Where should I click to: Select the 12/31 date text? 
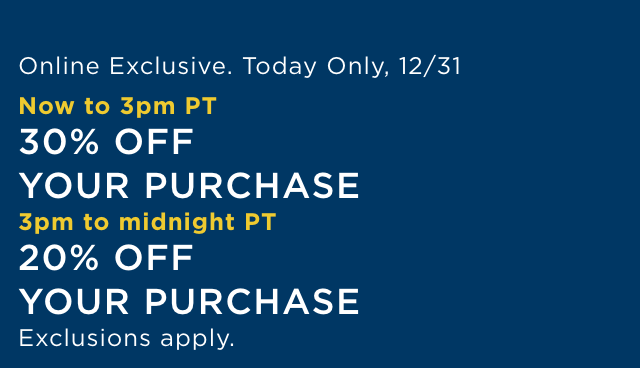click(x=430, y=66)
